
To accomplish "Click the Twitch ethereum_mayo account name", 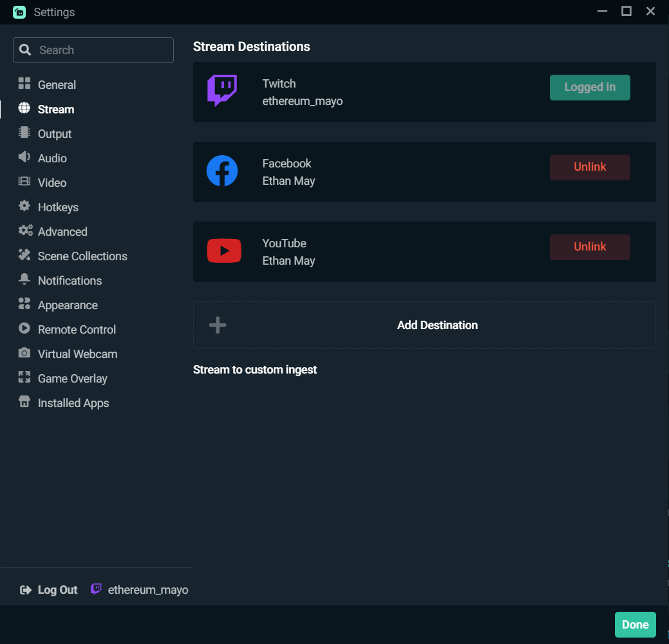I will pos(303,101).
